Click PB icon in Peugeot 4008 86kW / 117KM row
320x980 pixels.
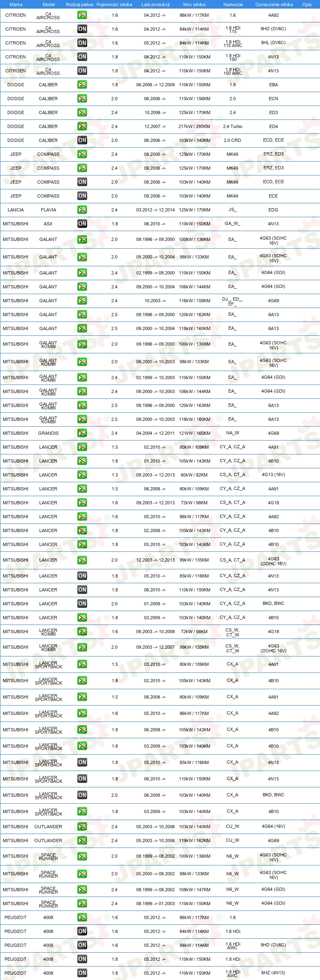coord(82,917)
